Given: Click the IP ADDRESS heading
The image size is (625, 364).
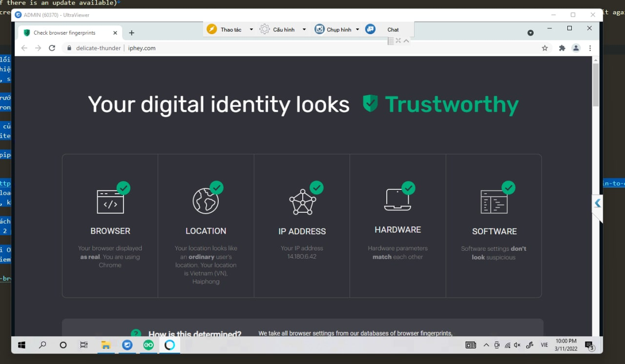Looking at the screenshot, I should point(302,231).
